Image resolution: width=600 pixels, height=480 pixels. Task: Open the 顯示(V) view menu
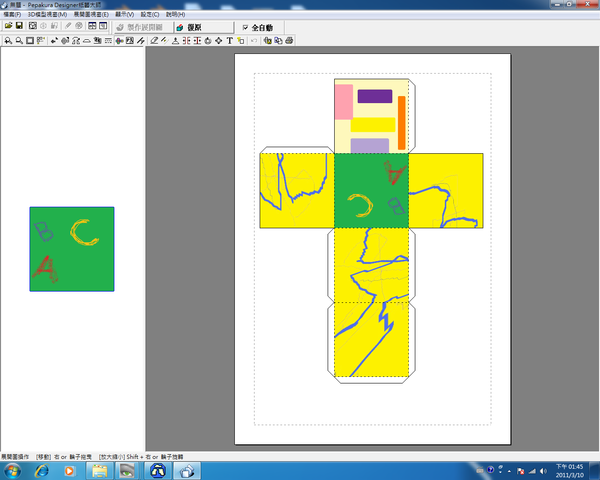pyautogui.click(x=125, y=15)
